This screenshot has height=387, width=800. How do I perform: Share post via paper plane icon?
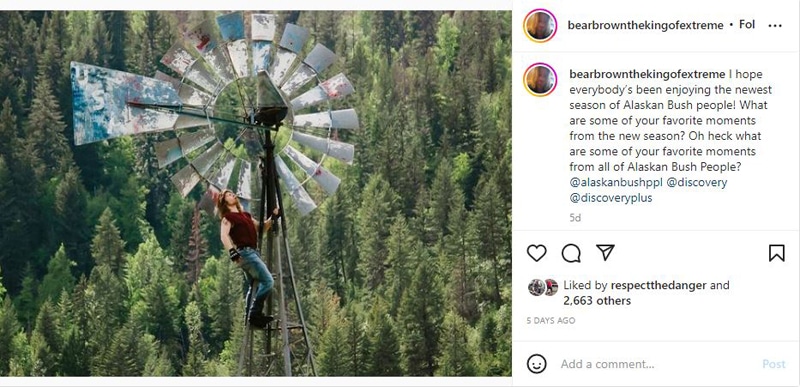(x=605, y=252)
